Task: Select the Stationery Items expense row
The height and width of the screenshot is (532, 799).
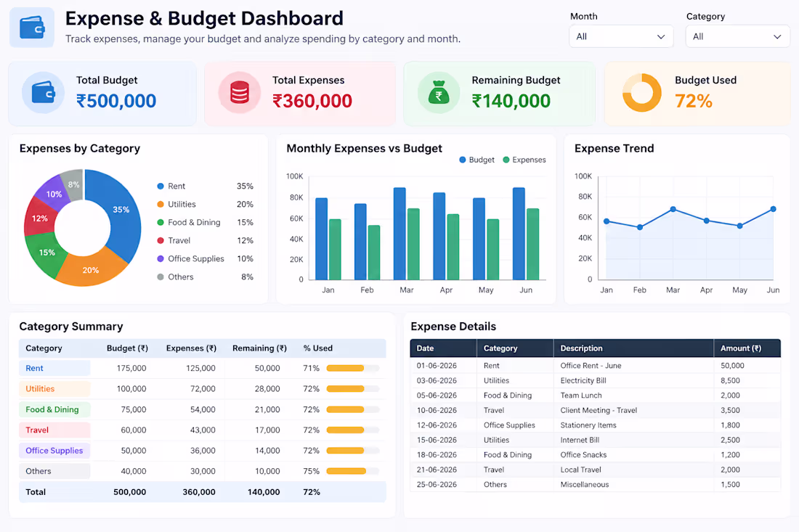Action: [595, 425]
